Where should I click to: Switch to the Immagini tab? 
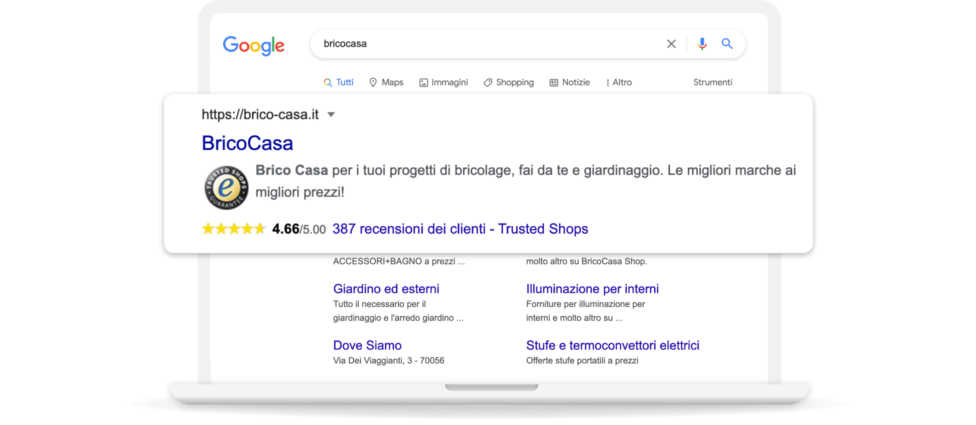coord(443,82)
